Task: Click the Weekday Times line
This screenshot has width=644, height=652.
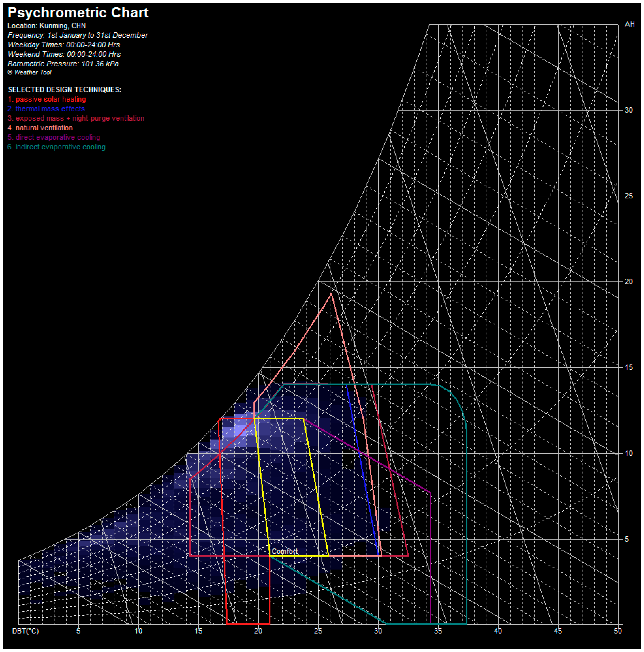Action: point(64,45)
